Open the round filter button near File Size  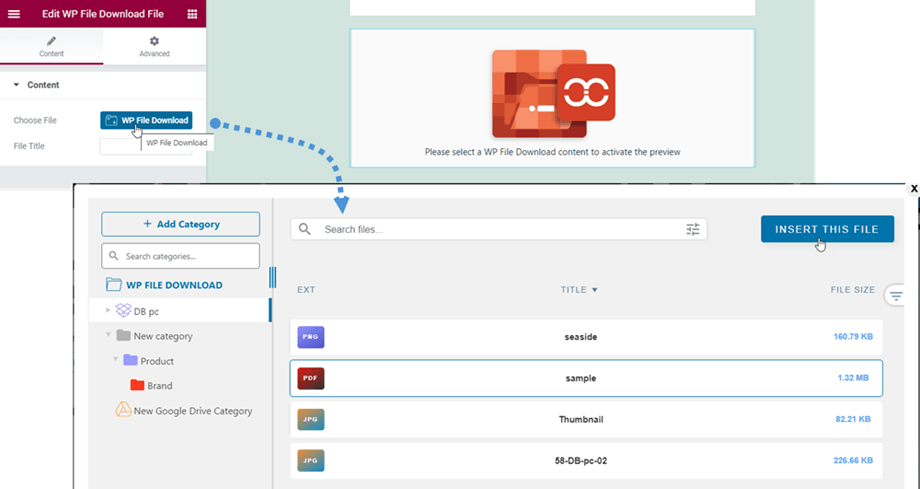(895, 296)
